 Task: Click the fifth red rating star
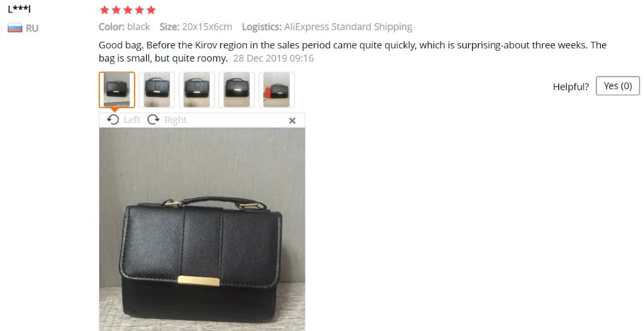coord(151,10)
